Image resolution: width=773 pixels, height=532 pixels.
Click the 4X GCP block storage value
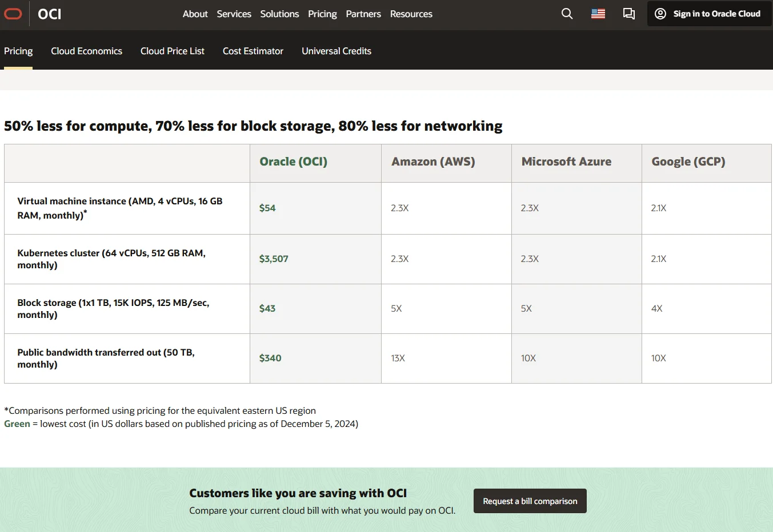(657, 308)
